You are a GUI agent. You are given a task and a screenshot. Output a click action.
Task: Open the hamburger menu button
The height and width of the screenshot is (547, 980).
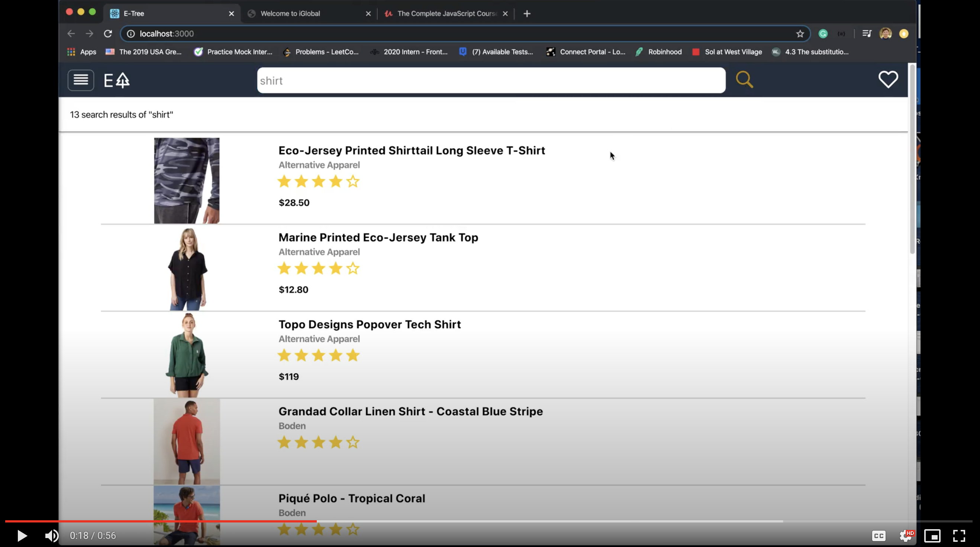(x=81, y=80)
